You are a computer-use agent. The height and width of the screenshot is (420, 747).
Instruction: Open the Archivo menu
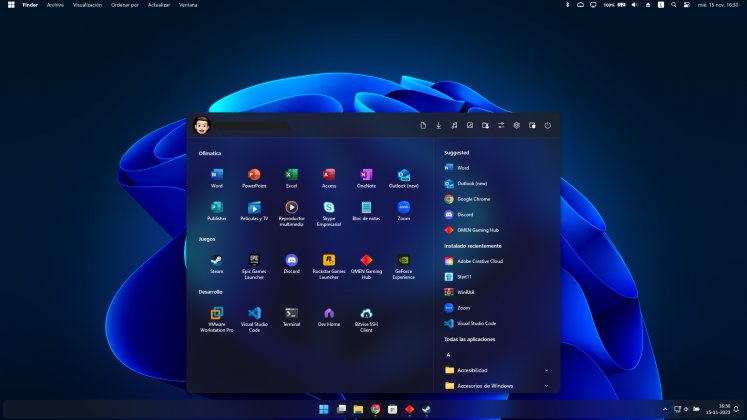point(55,5)
